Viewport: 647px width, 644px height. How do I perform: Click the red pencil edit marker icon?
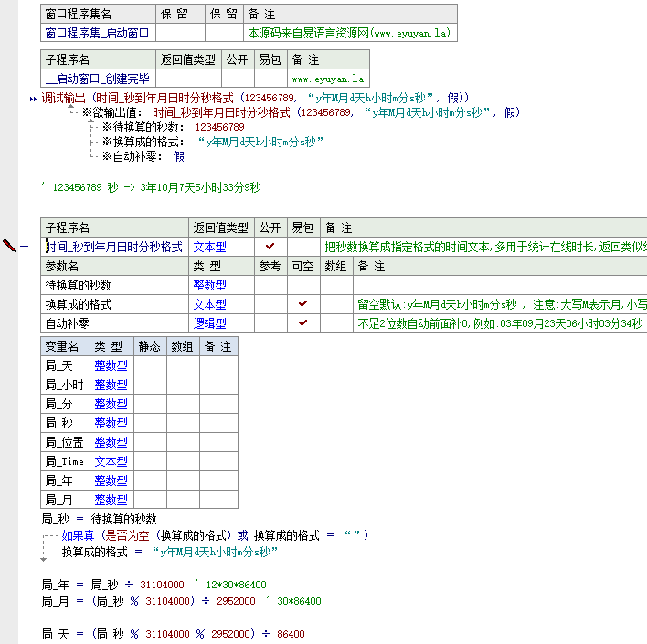click(8, 246)
